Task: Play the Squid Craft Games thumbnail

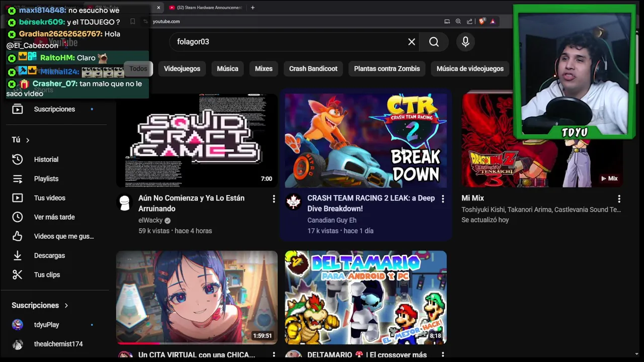Action: pyautogui.click(x=197, y=140)
